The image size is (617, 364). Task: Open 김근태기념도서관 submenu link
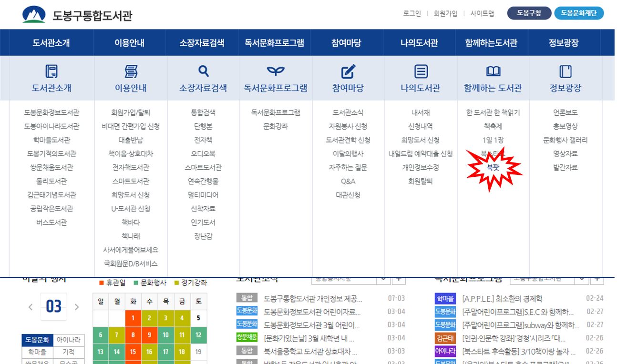tap(51, 195)
